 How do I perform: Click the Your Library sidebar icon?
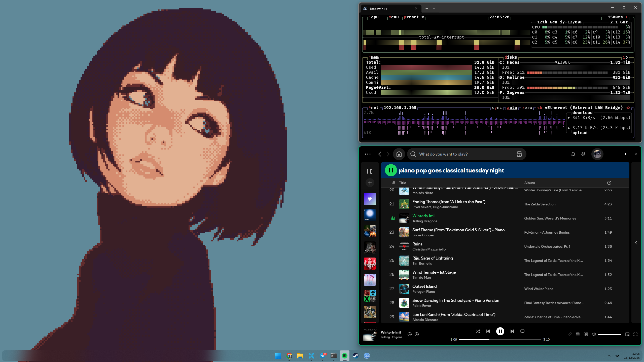tap(370, 171)
